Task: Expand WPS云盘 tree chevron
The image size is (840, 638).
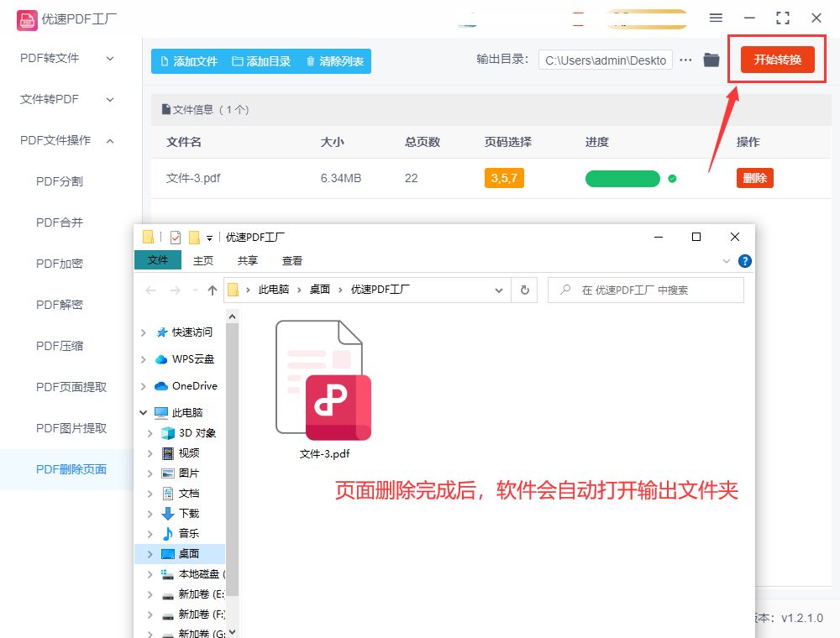Action: [x=143, y=359]
